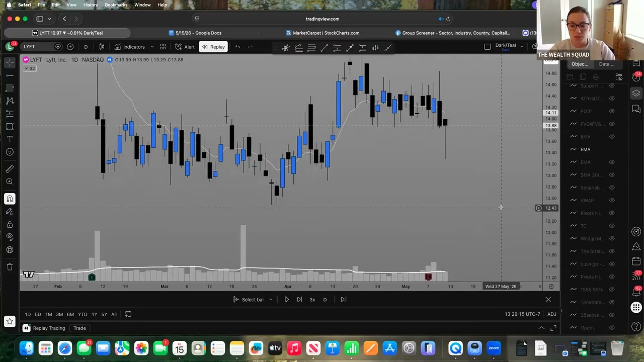Image resolution: width=644 pixels, height=362 pixels.
Task: Open chart time axis settings gear
Action: coord(551,287)
